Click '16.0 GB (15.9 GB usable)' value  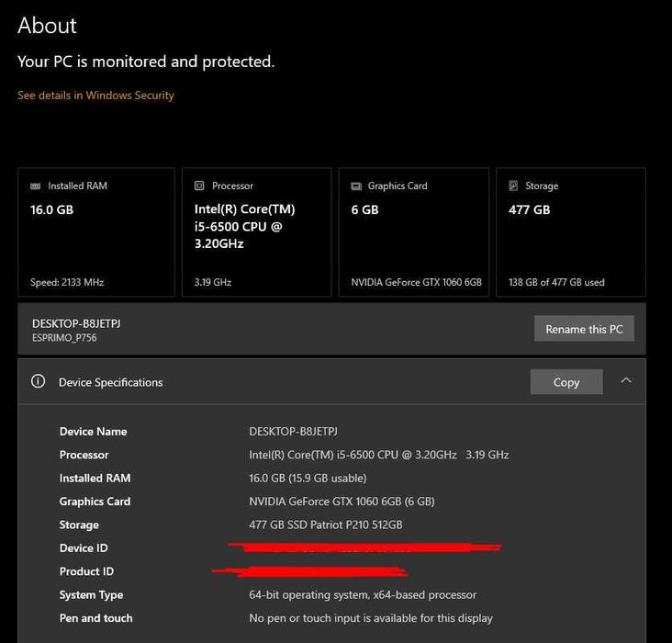(x=308, y=478)
